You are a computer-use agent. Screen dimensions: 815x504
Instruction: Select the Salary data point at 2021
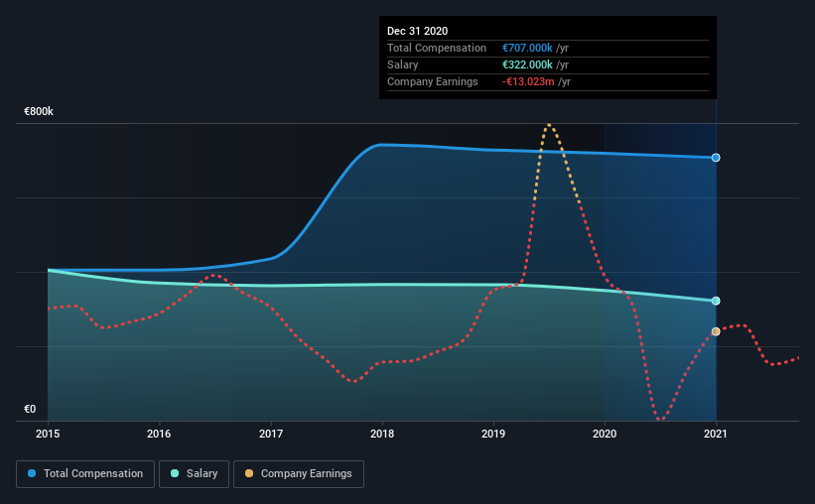(x=716, y=301)
